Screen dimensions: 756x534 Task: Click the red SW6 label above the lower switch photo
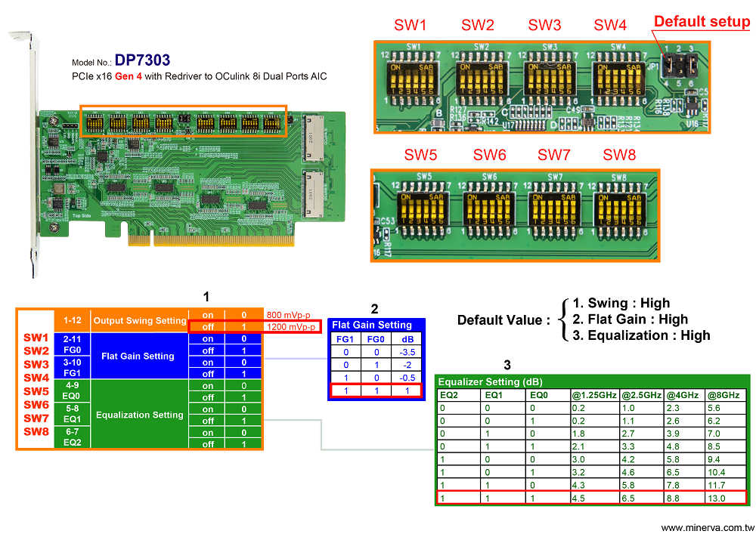[x=489, y=155]
